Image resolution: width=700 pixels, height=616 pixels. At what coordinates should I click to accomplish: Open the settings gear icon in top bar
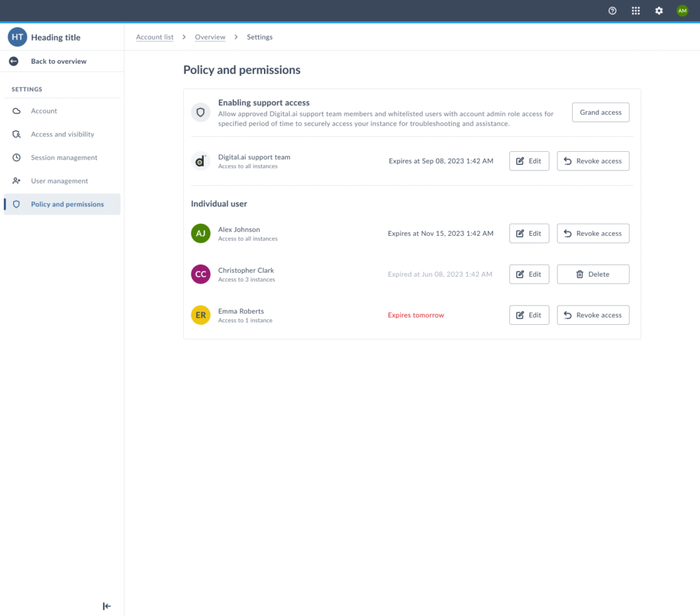(659, 11)
